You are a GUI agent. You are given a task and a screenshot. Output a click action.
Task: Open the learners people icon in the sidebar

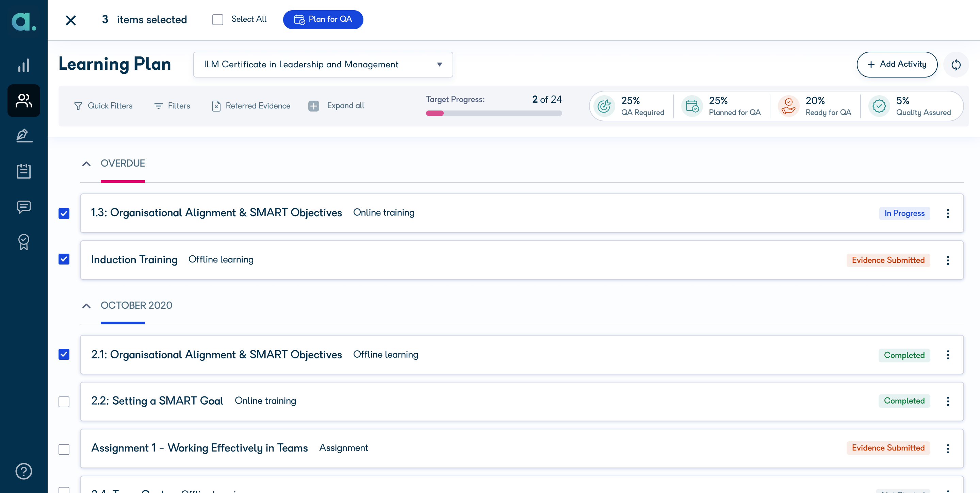23,101
